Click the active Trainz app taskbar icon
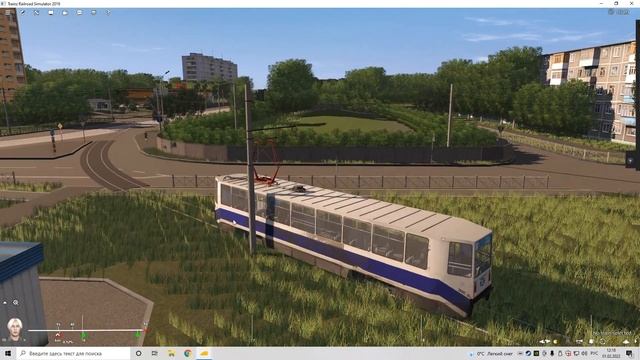 pos(204,353)
